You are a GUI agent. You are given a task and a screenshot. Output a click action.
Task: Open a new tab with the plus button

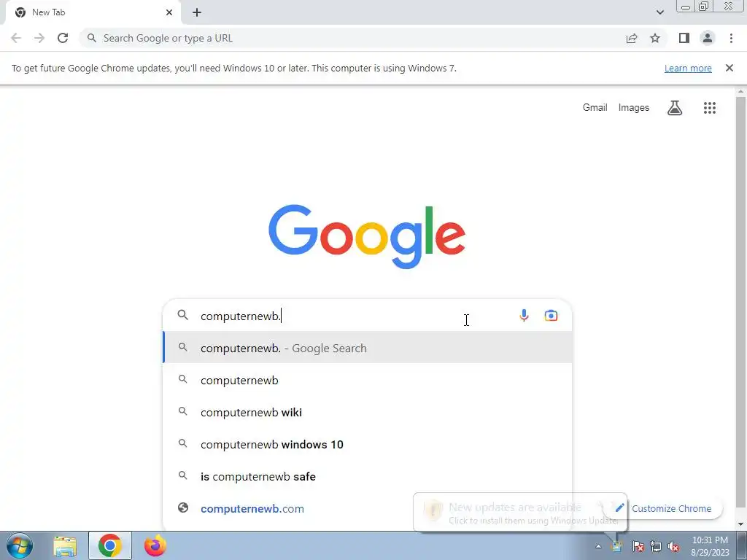[197, 12]
